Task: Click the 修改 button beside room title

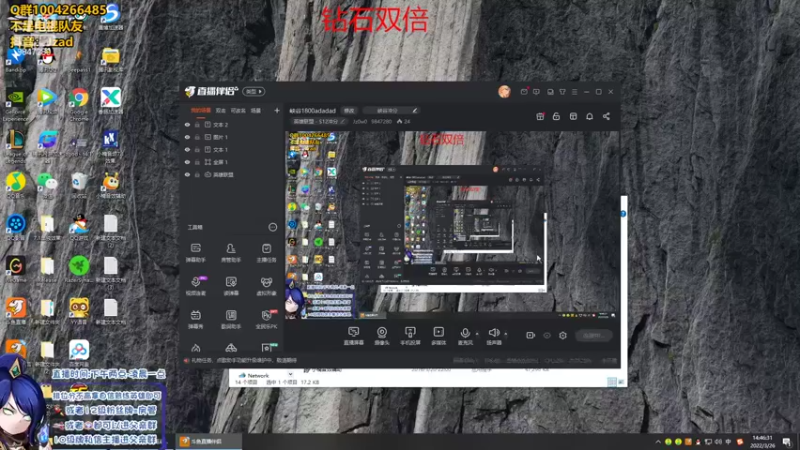Action: tap(349, 111)
